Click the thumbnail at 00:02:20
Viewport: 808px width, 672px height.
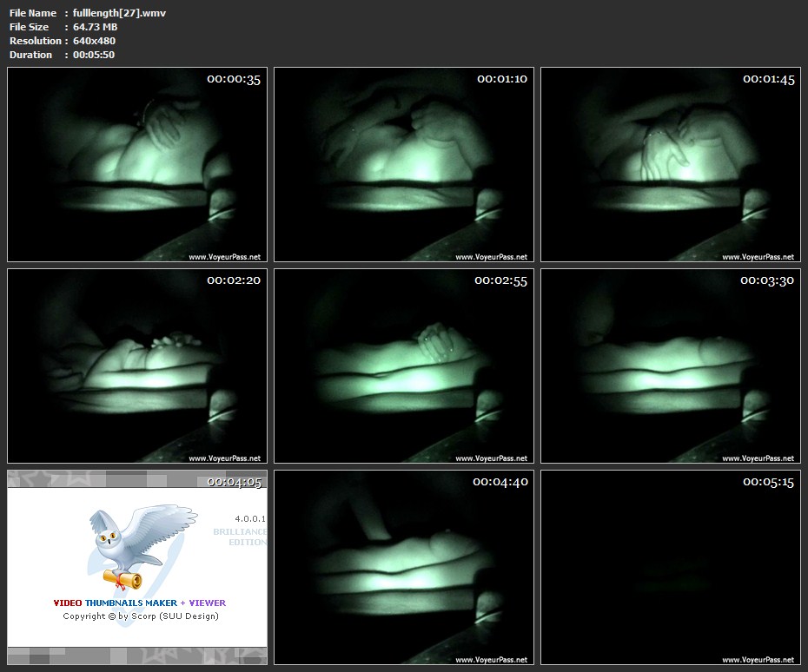pos(137,366)
